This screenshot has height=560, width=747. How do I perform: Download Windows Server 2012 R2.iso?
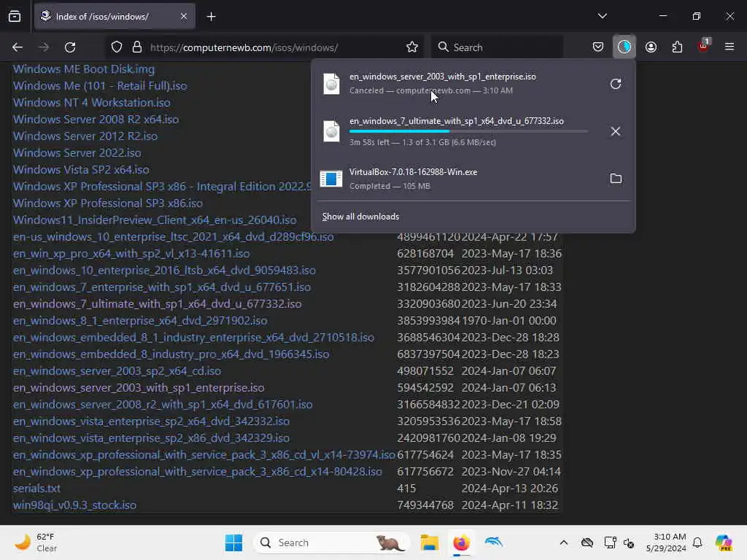click(x=85, y=136)
